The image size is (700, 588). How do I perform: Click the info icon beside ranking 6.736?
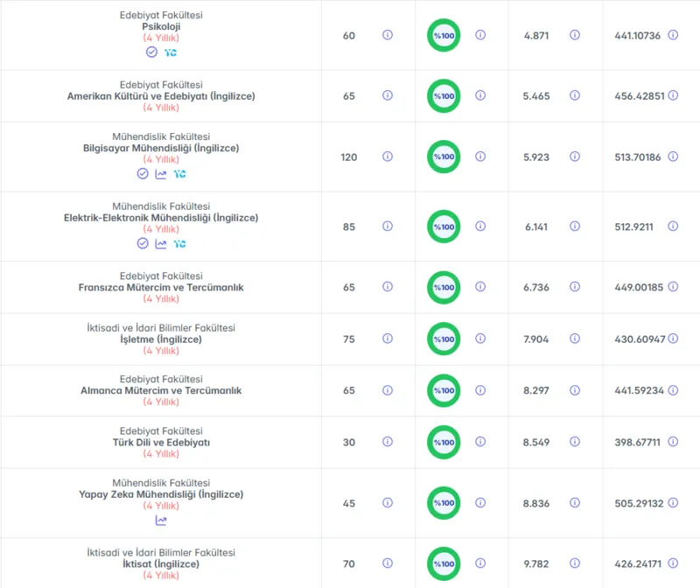[575, 287]
